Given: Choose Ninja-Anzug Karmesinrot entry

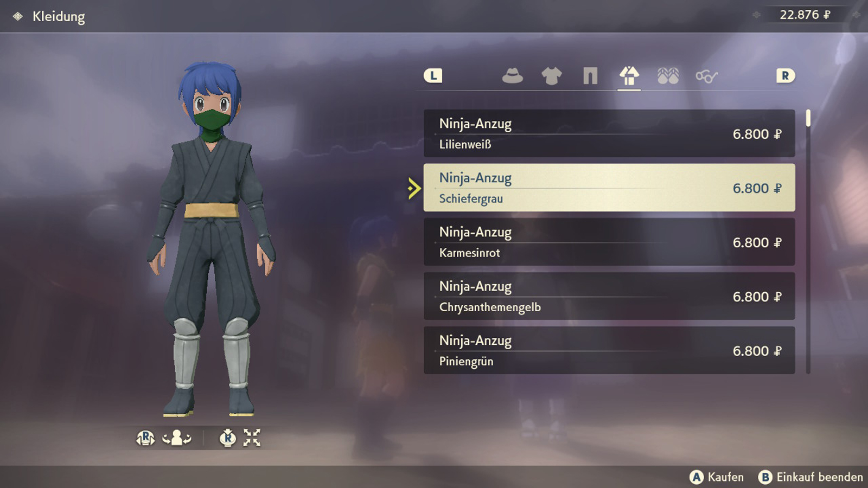Looking at the screenshot, I should (x=609, y=242).
